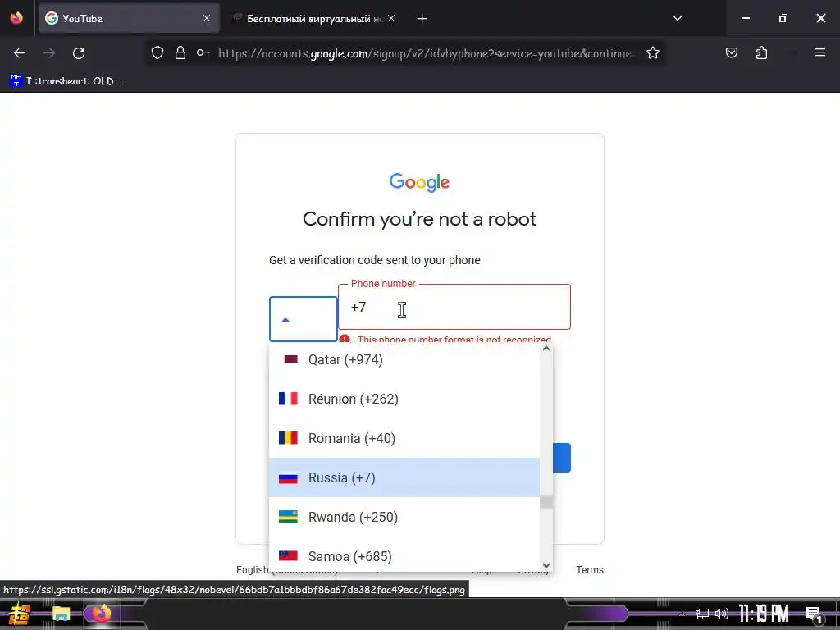The width and height of the screenshot is (840, 630).
Task: Click the Samoa flag icon
Action: 288,555
